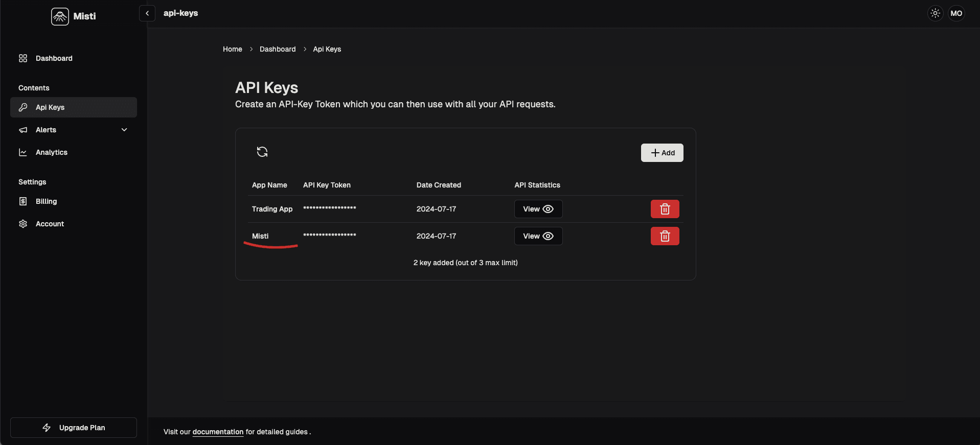Open Dashboard from the sidebar
980x445 pixels.
point(54,58)
